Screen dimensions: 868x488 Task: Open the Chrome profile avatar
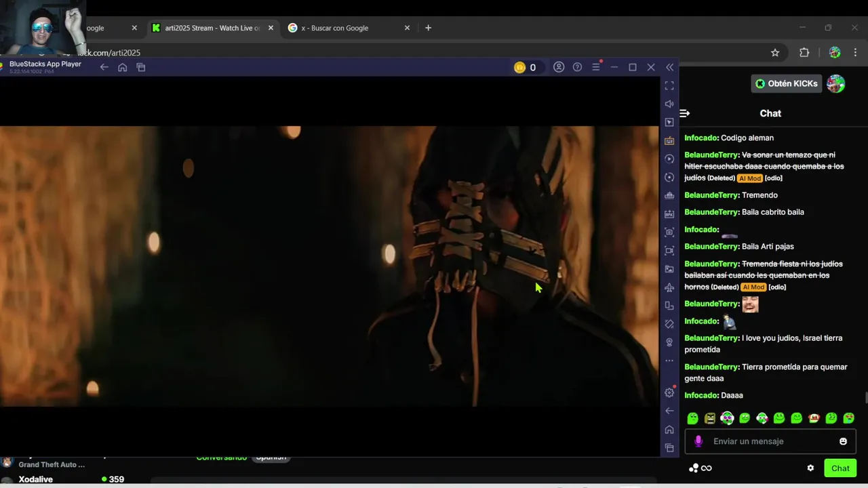click(x=835, y=53)
